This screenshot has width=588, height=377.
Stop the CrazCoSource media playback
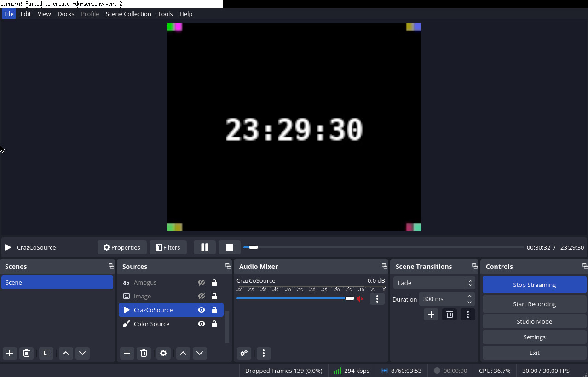point(230,247)
